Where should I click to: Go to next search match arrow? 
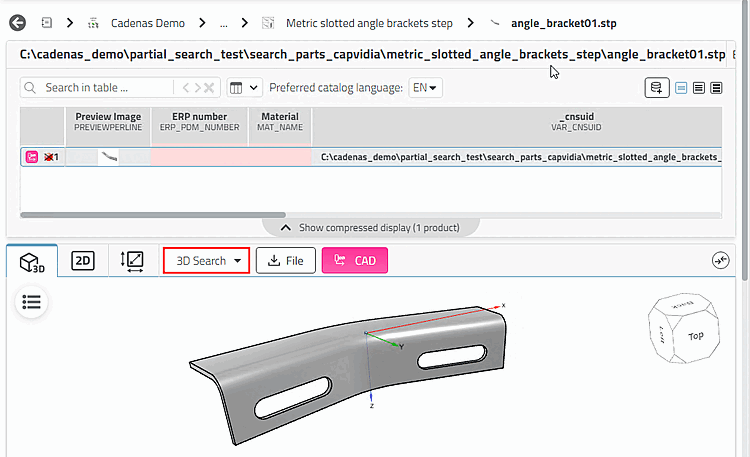coord(197,88)
